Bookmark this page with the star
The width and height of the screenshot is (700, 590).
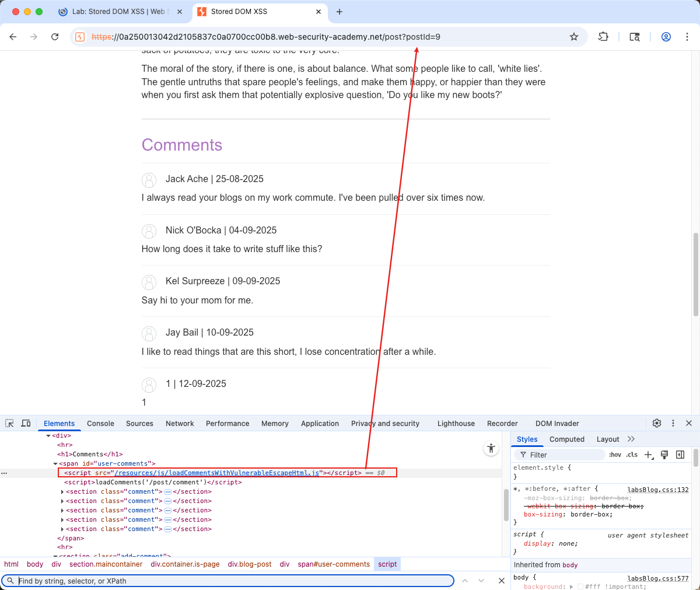[x=574, y=37]
